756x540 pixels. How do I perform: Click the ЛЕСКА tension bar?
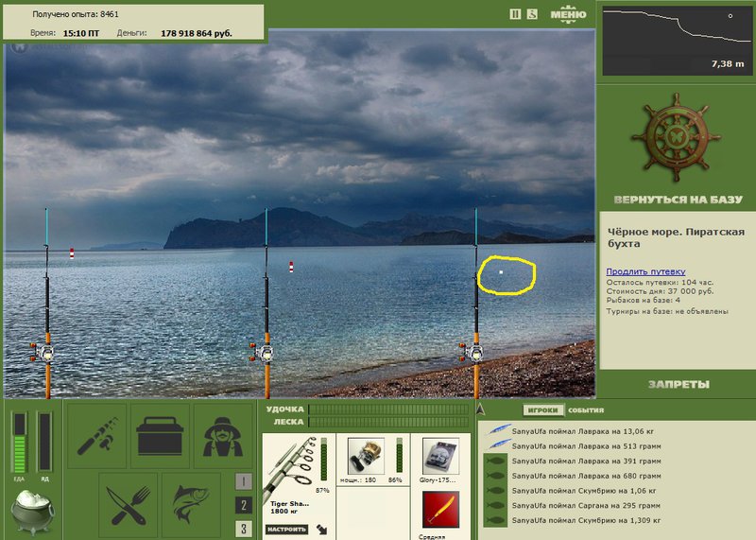(x=388, y=422)
